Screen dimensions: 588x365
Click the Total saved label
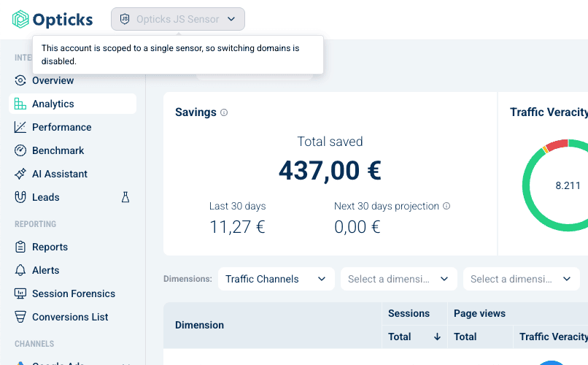(330, 142)
